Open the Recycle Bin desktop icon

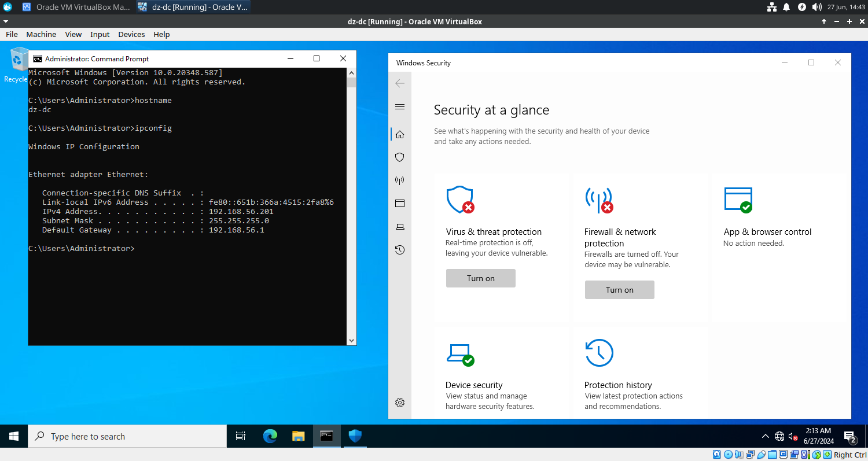coord(19,65)
